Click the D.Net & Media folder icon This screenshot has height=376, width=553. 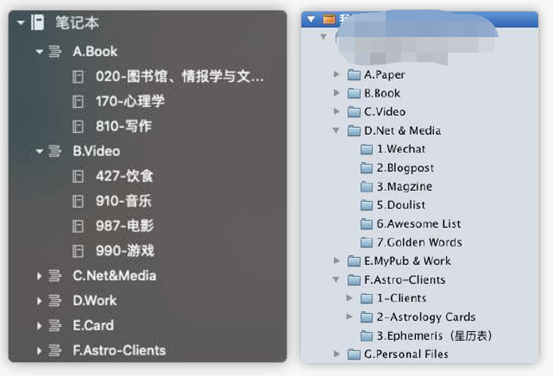coord(354,131)
